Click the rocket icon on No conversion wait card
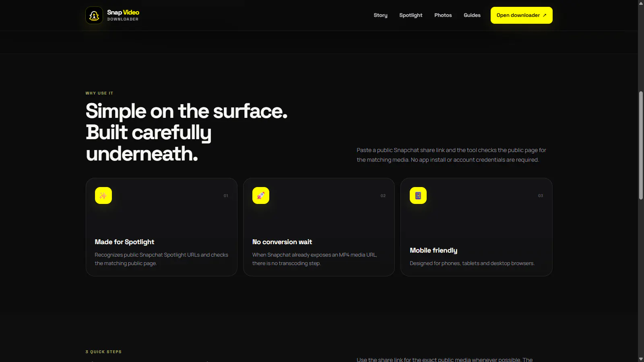The width and height of the screenshot is (644, 362). coord(261,195)
